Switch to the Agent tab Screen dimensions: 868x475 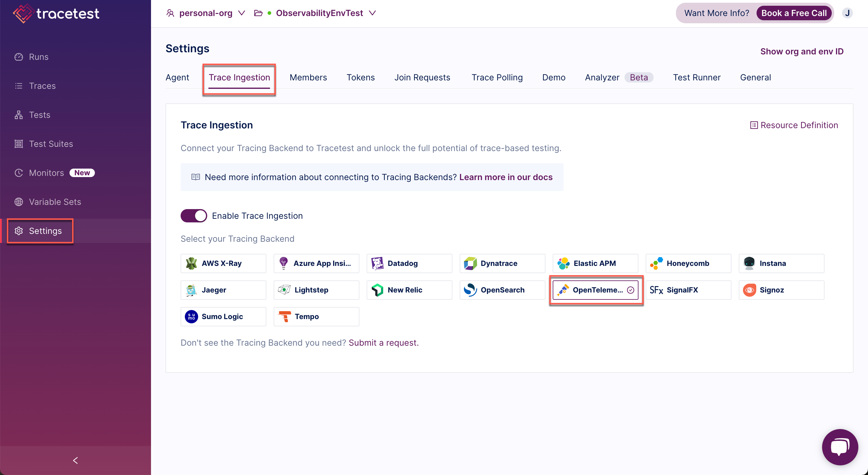coord(177,78)
